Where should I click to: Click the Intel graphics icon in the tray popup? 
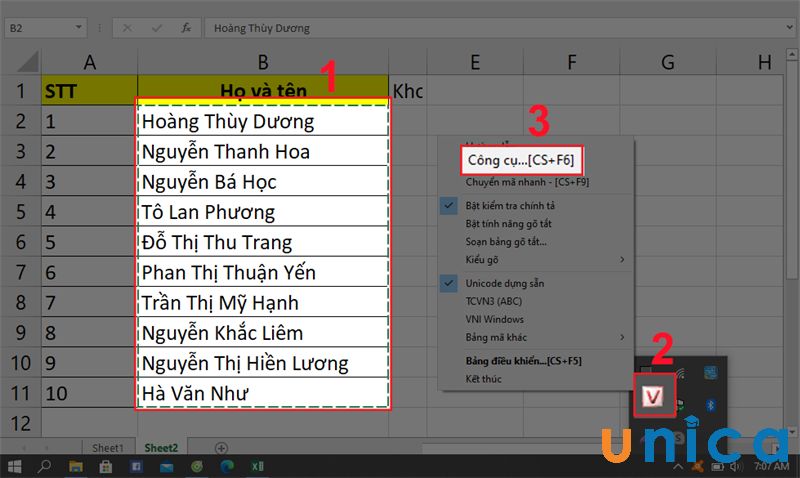(710, 373)
